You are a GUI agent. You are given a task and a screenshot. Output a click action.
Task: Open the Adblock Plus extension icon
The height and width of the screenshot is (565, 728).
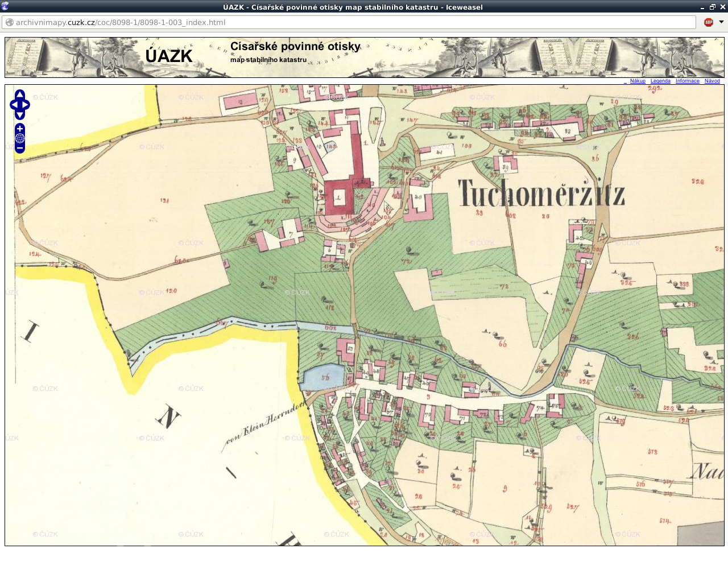pyautogui.click(x=709, y=22)
